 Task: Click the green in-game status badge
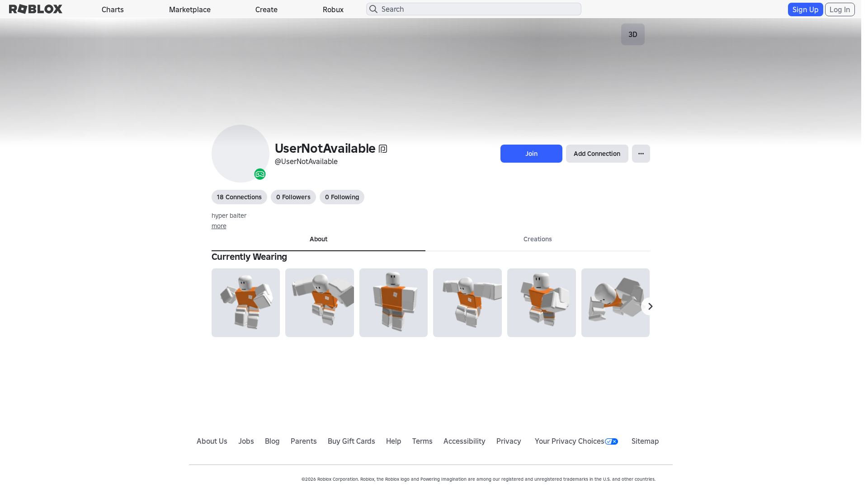(x=260, y=174)
